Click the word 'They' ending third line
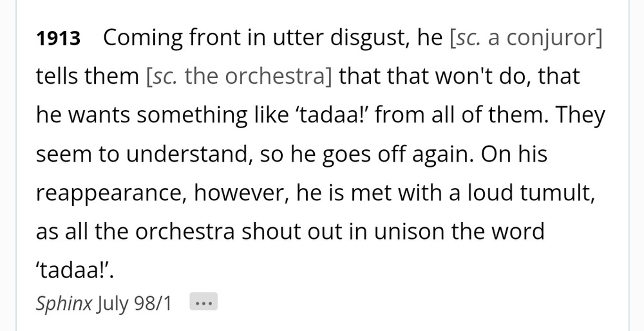The image size is (644, 331). (x=580, y=116)
